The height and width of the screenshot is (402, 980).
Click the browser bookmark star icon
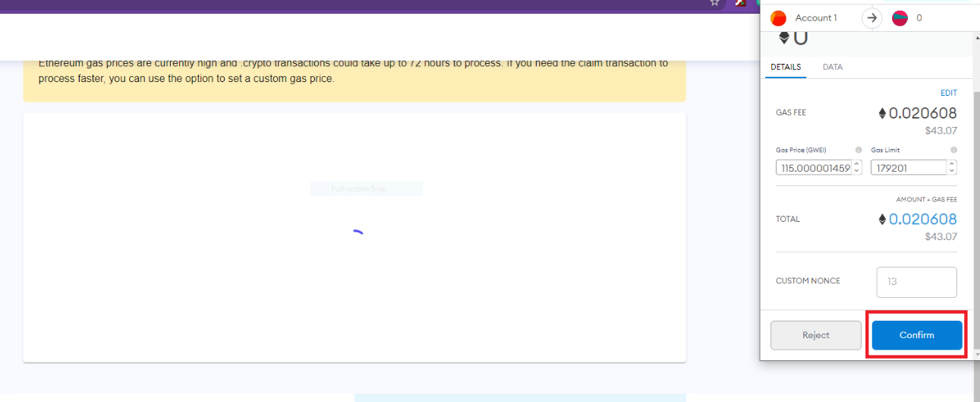point(714,3)
